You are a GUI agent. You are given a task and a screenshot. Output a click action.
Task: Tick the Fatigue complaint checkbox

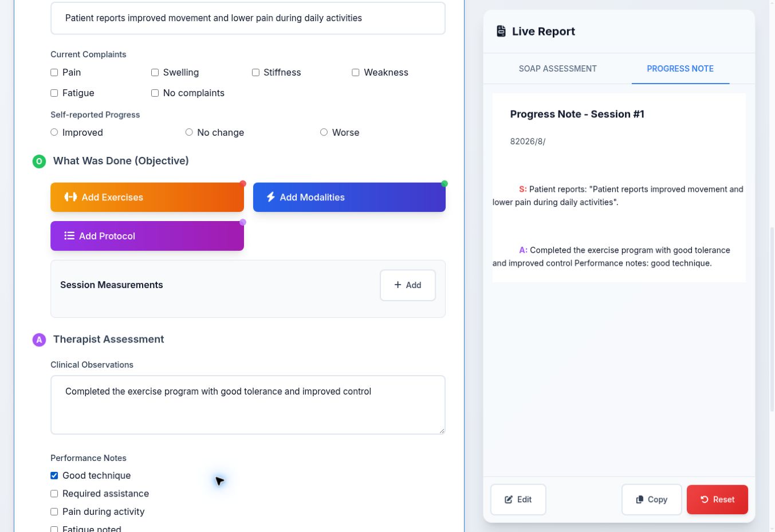pos(54,93)
